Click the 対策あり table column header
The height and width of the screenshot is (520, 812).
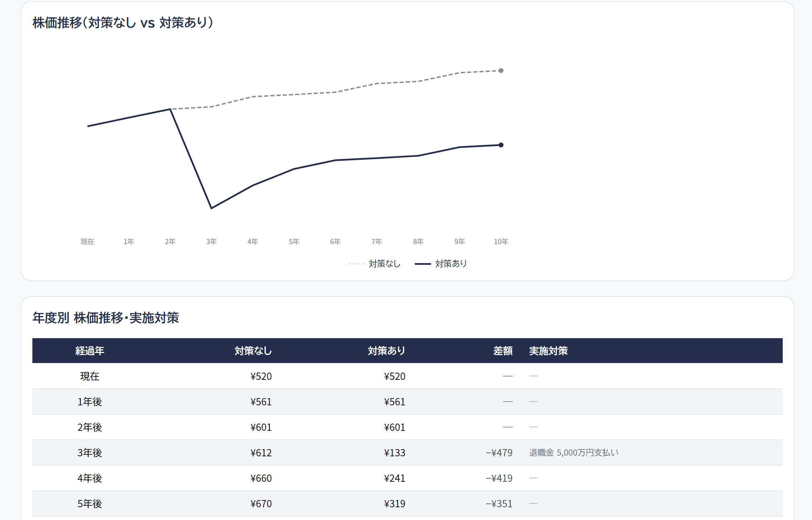pos(386,351)
